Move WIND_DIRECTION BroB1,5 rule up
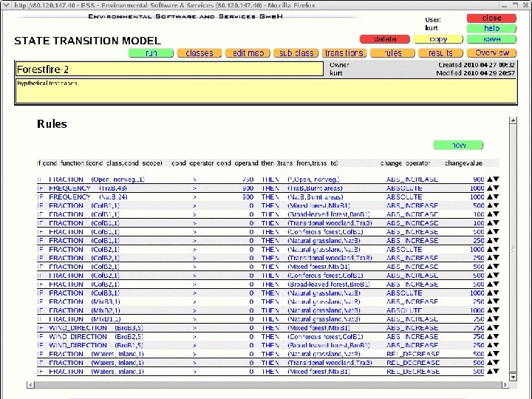 pyautogui.click(x=490, y=345)
